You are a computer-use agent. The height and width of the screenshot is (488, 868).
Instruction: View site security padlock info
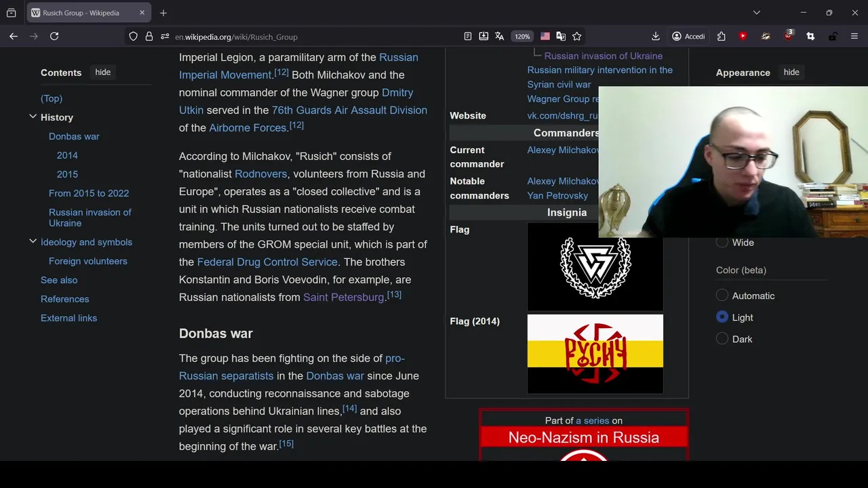[x=149, y=37]
